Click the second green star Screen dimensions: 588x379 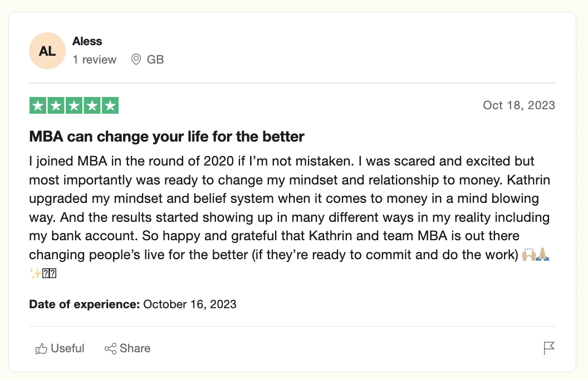(x=56, y=105)
